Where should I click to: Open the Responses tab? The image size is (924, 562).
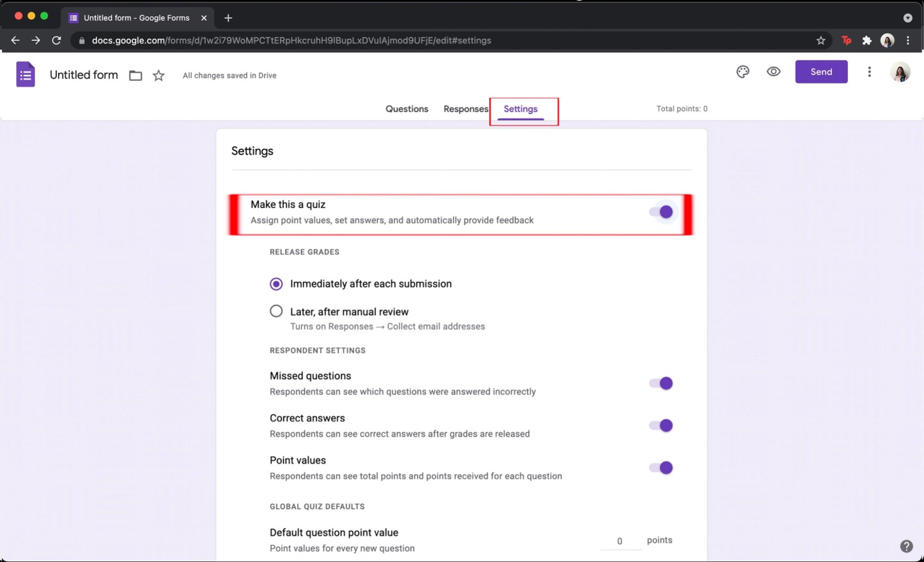pos(465,109)
